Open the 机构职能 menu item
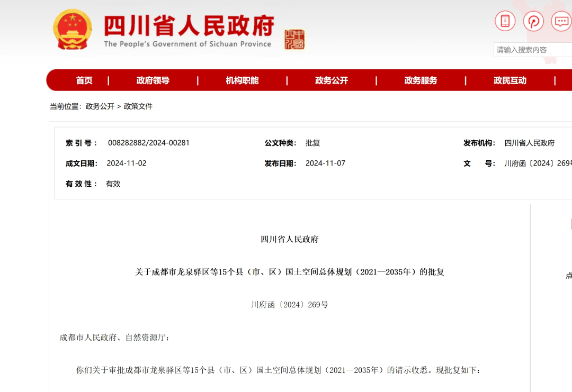Viewport: 572px width, 392px height. (242, 80)
